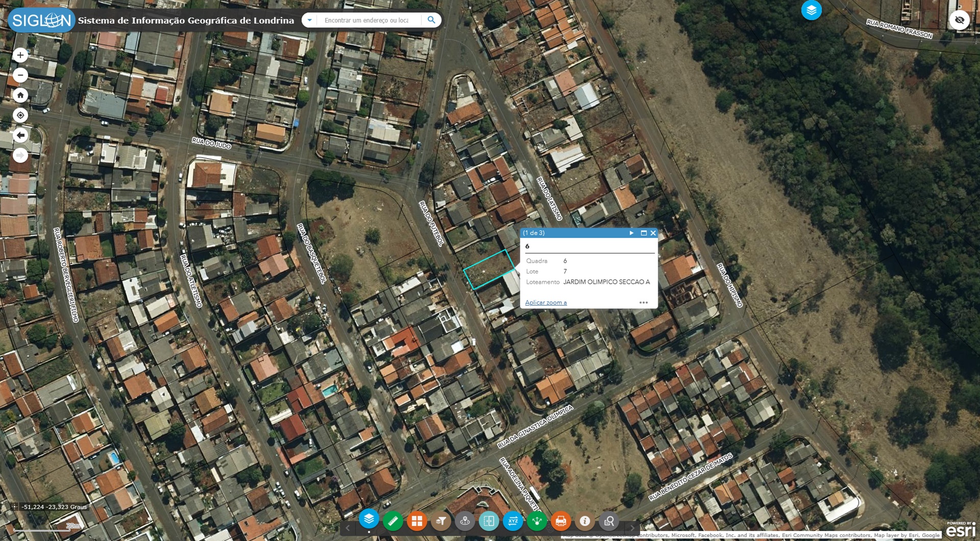Click the '-51,224 -23,323 Graus' coordinates readout
Viewport: 980px width, 541px height.
click(54, 507)
